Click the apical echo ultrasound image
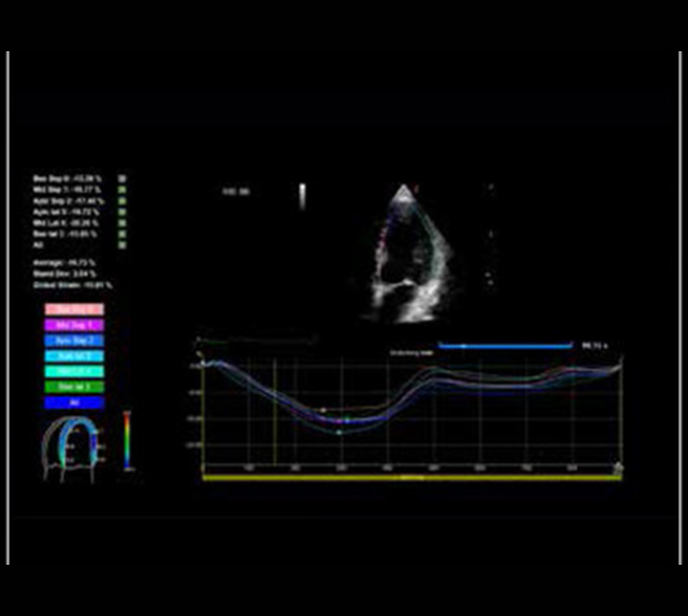 click(407, 253)
